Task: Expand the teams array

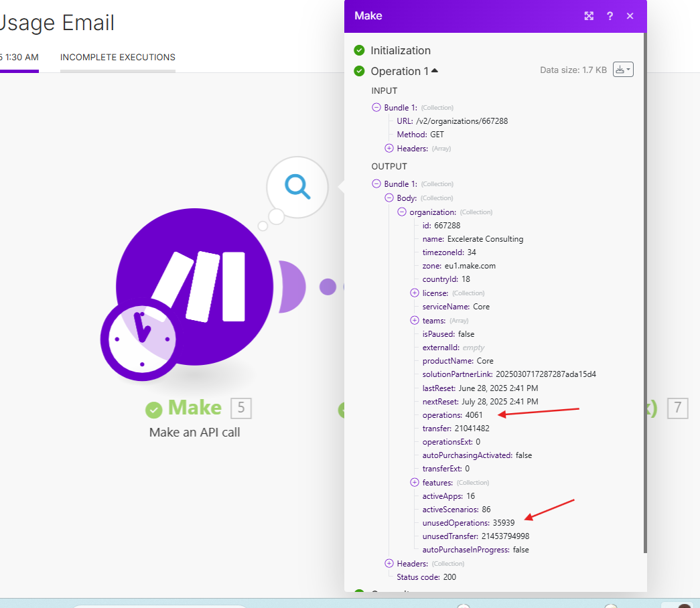Action: tap(415, 321)
